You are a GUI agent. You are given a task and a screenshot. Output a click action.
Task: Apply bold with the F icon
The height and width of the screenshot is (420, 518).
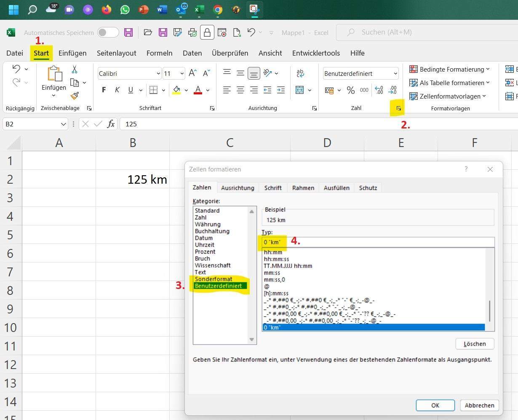point(104,90)
